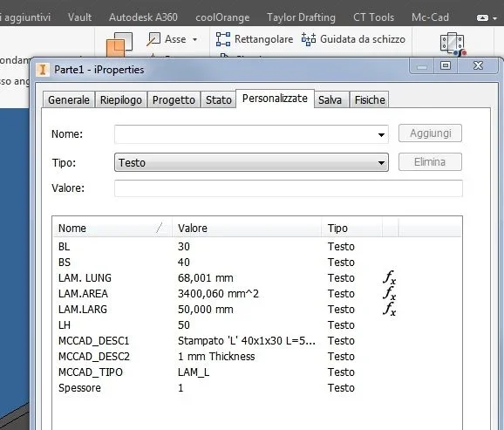
Task: Switch to the Fisiche tab
Action: (x=370, y=99)
